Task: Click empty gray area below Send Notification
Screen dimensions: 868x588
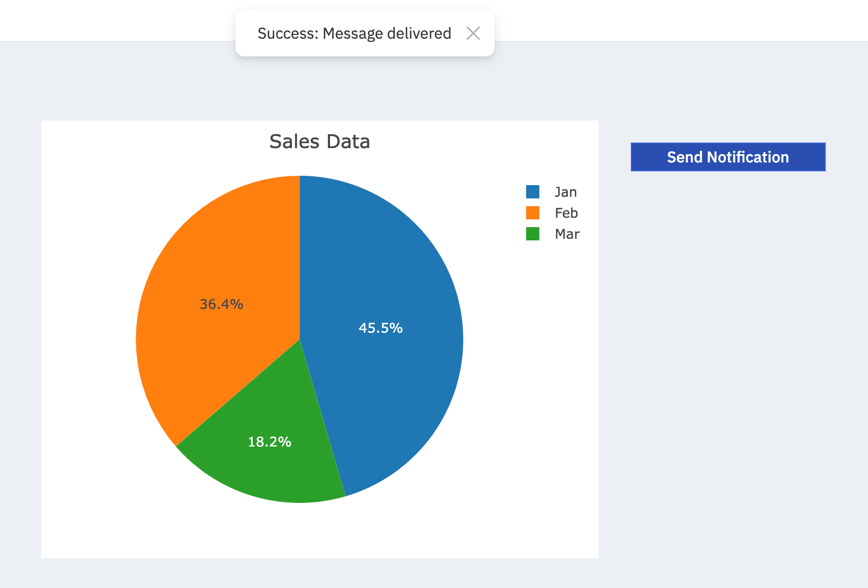Action: [728, 332]
